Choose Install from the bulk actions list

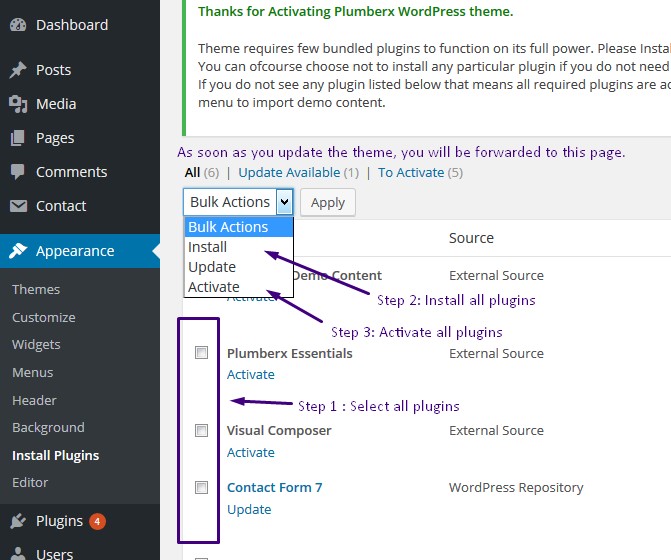coord(208,247)
